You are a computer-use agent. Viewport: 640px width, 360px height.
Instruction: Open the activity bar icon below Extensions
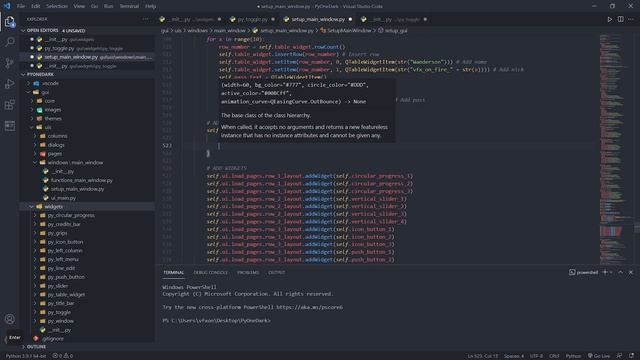pyautogui.click(x=10, y=126)
